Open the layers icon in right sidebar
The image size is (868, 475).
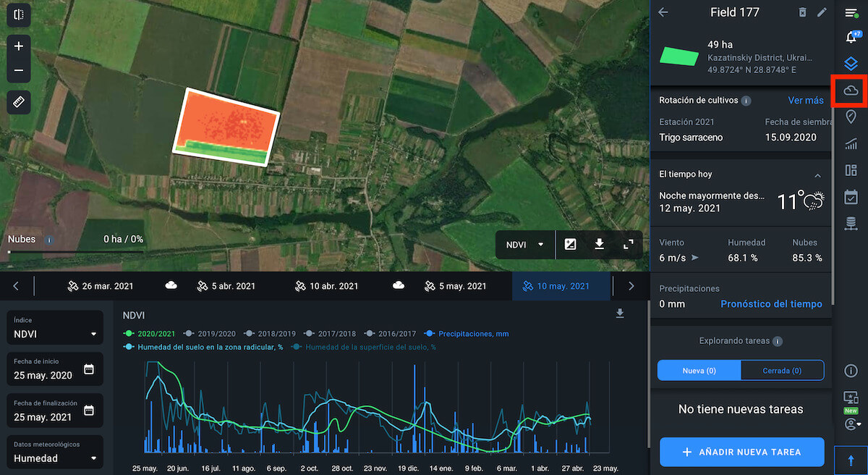click(851, 64)
